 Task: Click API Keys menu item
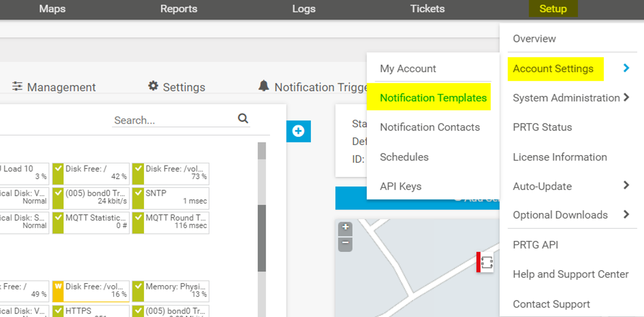(x=400, y=186)
